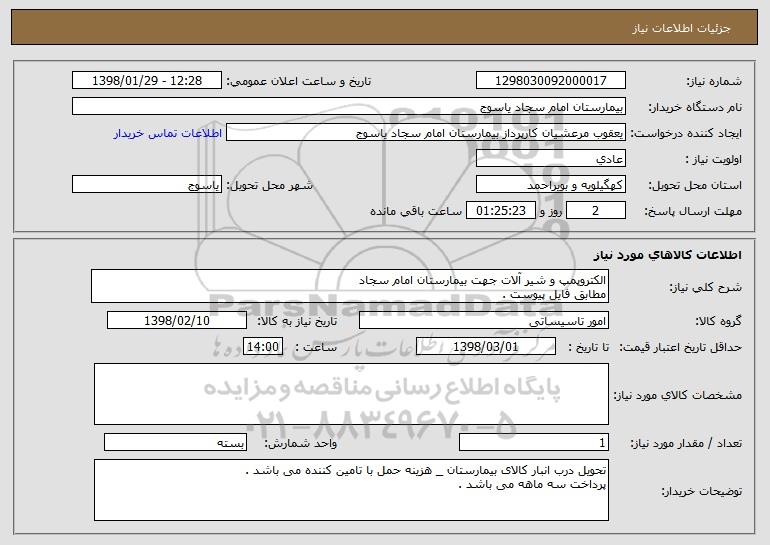Select the goods group field امور تاسیساتی
Screen dimensions: 770x545
(484, 321)
